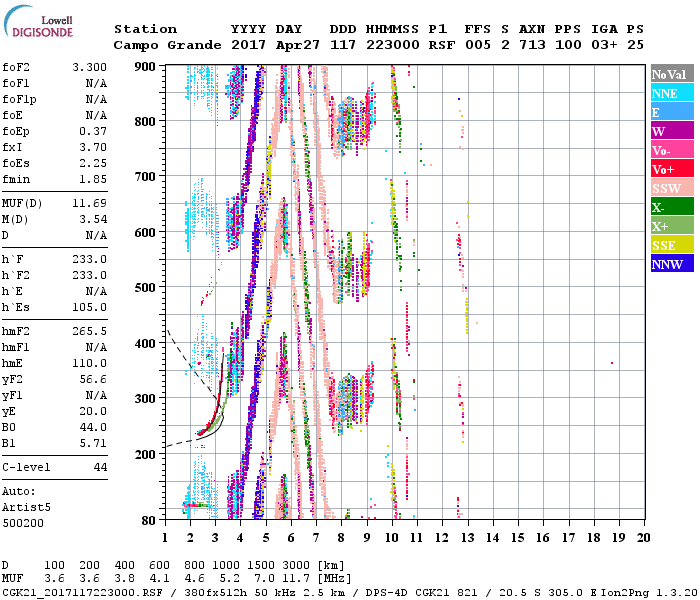This screenshot has width=700, height=600.
Task: Click the h`F value 233.0
Action: tap(90, 259)
